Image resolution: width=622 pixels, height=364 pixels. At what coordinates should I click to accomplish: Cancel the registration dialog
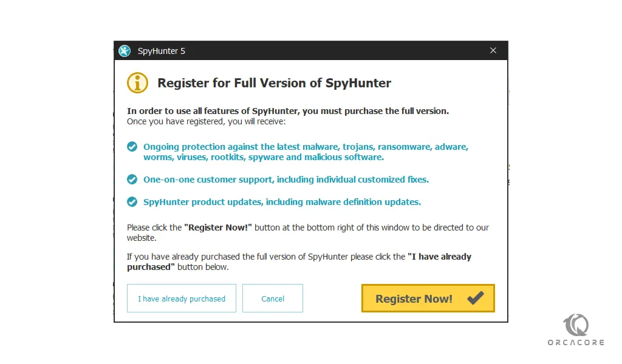pyautogui.click(x=273, y=298)
